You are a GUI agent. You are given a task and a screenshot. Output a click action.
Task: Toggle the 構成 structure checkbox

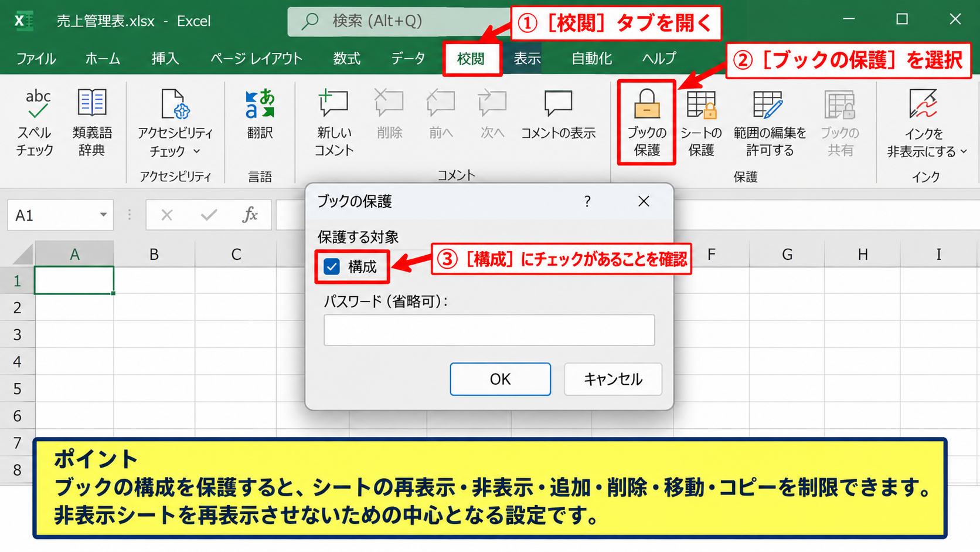click(332, 267)
